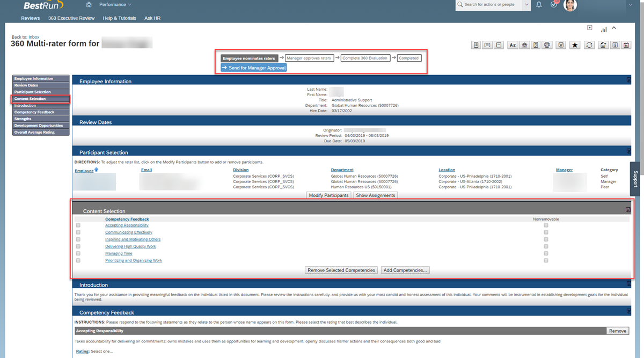Open the user profile avatar

click(570, 5)
